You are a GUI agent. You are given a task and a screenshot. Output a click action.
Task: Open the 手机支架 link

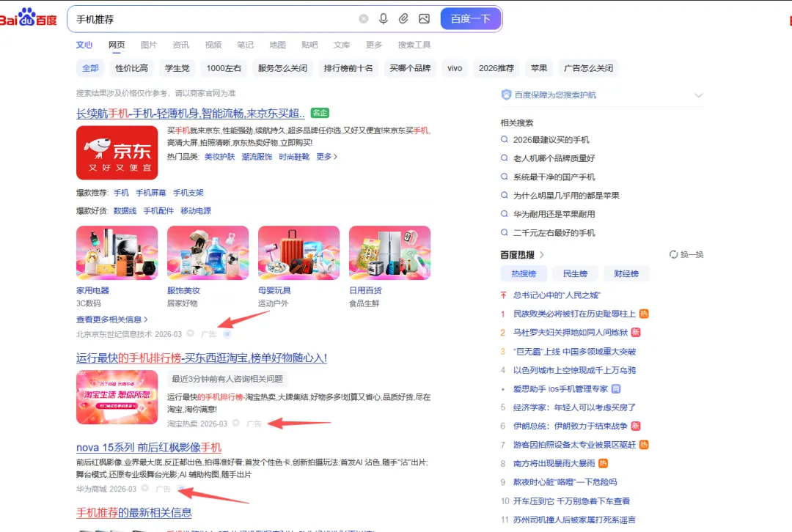188,193
